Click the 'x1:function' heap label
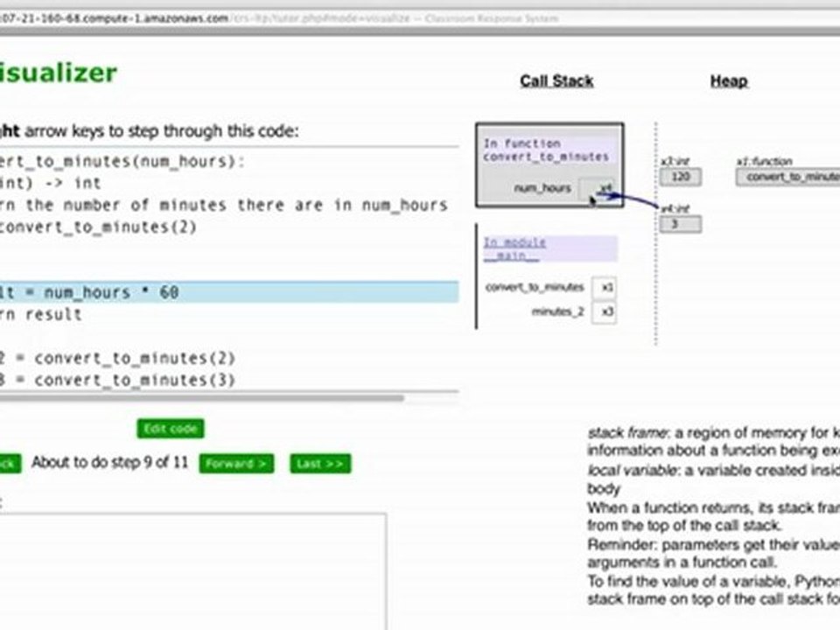 coord(765,161)
